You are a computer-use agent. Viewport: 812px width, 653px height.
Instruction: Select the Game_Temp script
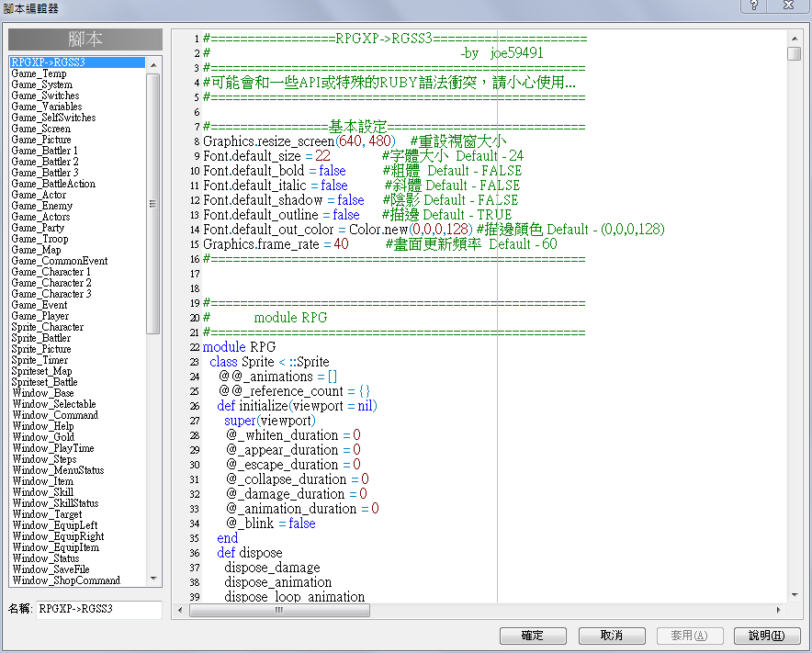(x=39, y=73)
